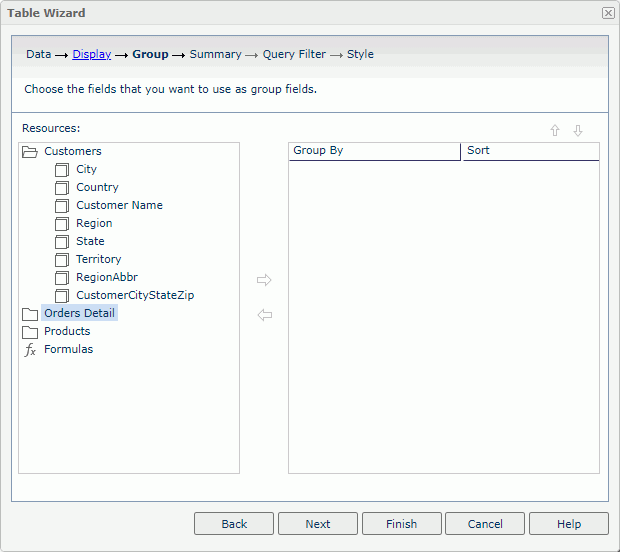This screenshot has width=620, height=552.
Task: Click the Back button
Action: click(234, 524)
